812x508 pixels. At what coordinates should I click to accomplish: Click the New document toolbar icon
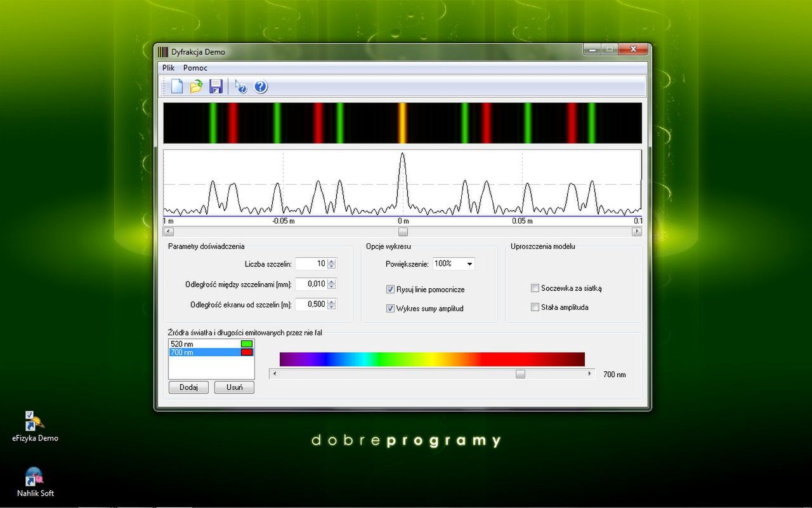point(177,86)
